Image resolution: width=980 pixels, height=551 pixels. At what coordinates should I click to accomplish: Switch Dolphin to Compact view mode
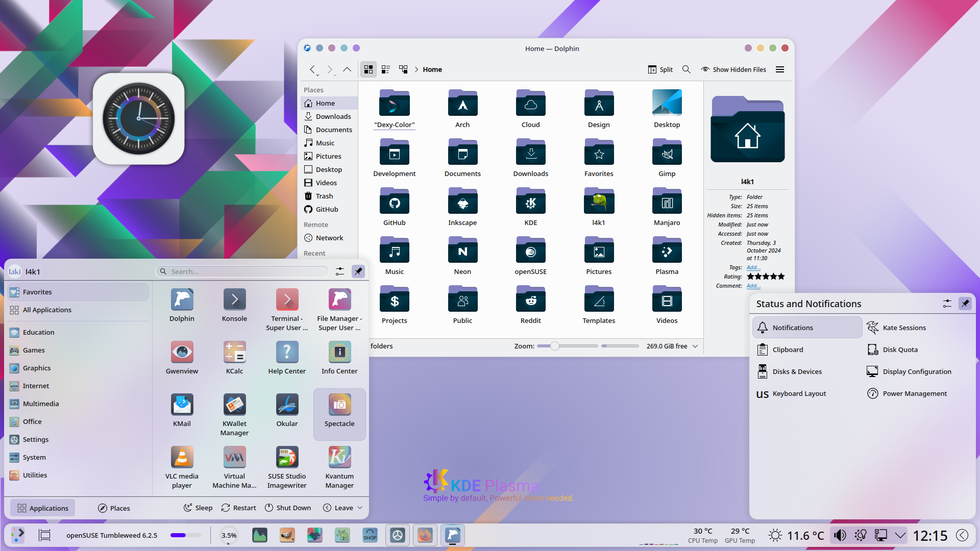tap(386, 69)
